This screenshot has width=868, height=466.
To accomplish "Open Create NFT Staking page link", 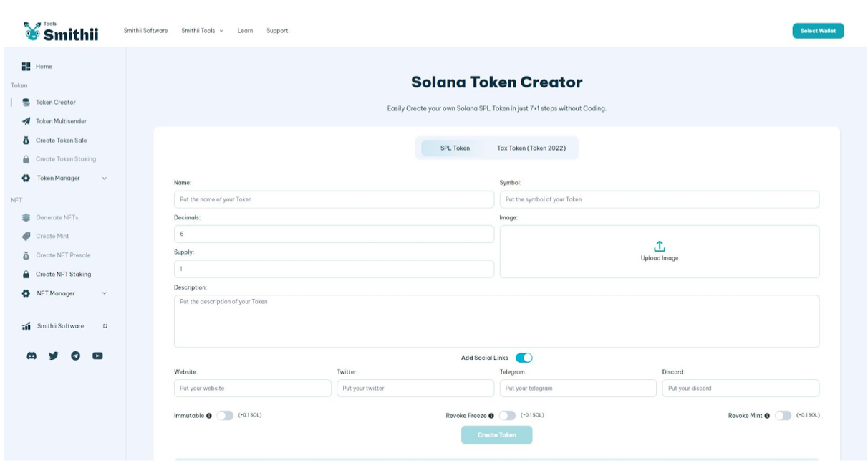I will (63, 274).
